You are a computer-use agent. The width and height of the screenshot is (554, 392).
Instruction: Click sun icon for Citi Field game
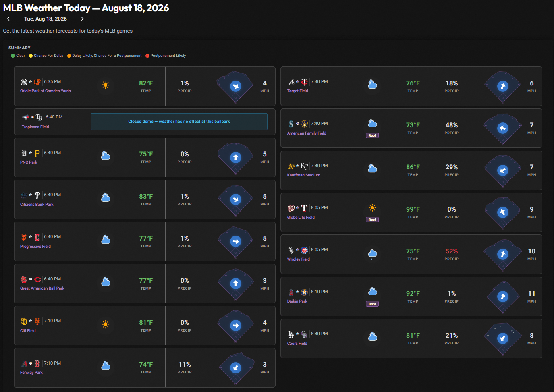click(x=106, y=324)
